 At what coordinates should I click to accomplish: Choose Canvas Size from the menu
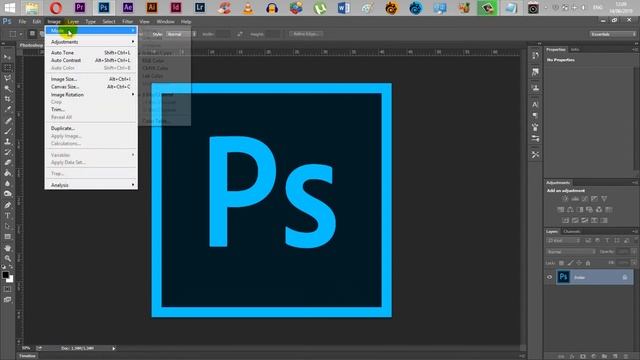pos(91,87)
